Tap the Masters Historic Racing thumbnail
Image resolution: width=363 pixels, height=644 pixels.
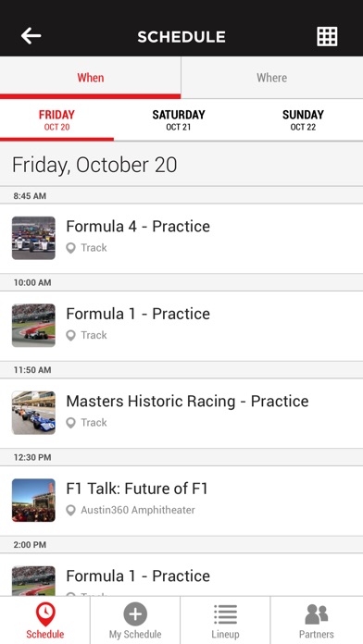point(33,413)
